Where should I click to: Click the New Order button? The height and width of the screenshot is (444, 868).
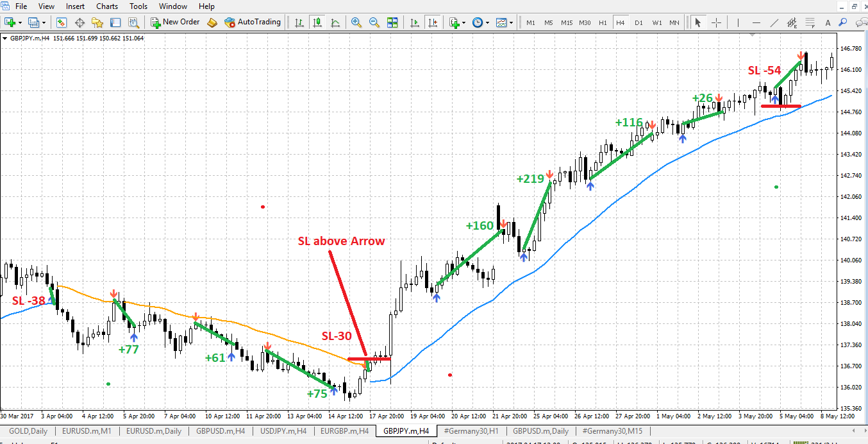tap(175, 22)
